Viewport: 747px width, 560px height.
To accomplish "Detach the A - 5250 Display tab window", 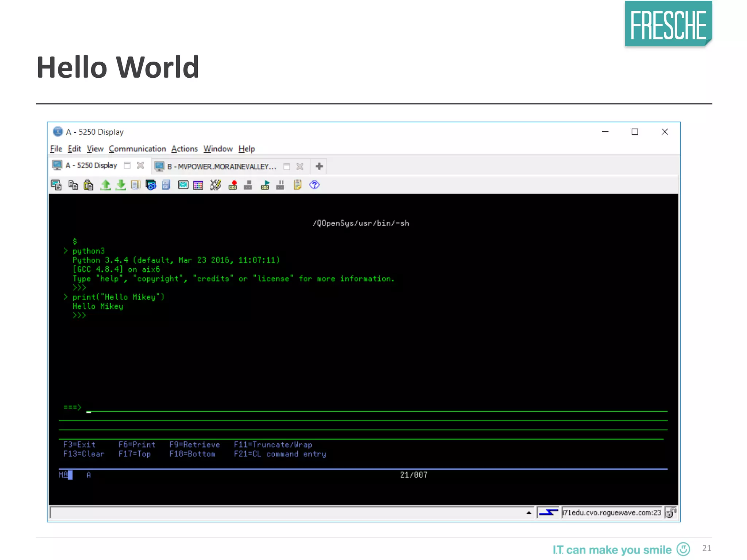I will click(127, 166).
